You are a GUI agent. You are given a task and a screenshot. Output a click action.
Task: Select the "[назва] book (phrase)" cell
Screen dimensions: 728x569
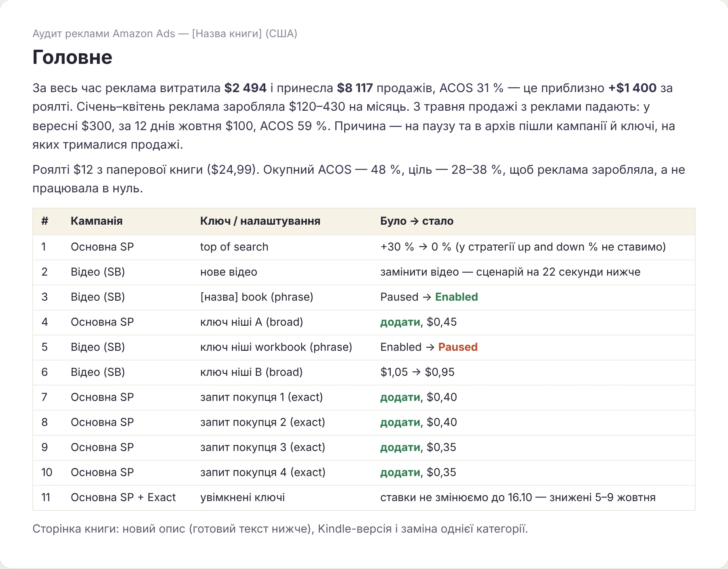(x=257, y=297)
